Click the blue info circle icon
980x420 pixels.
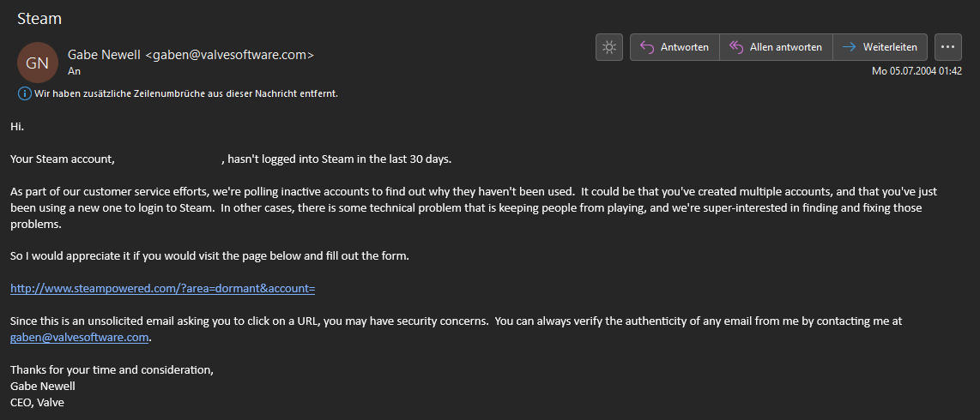click(x=24, y=93)
